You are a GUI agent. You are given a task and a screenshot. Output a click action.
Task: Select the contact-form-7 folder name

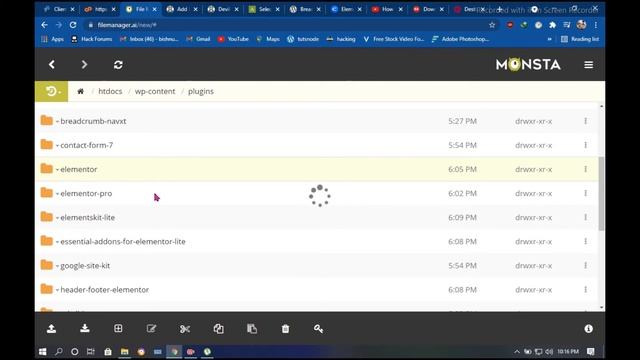point(87,145)
